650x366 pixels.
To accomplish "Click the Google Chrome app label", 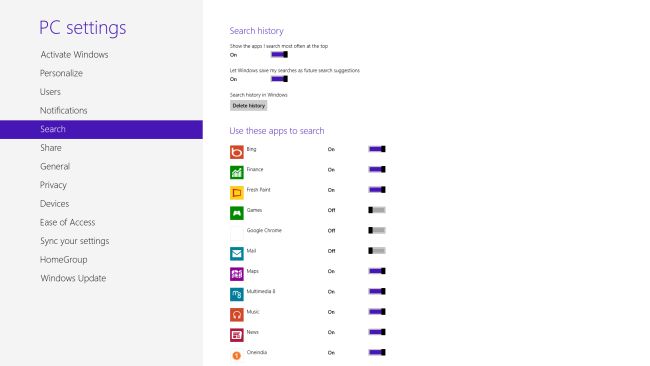I will (264, 230).
